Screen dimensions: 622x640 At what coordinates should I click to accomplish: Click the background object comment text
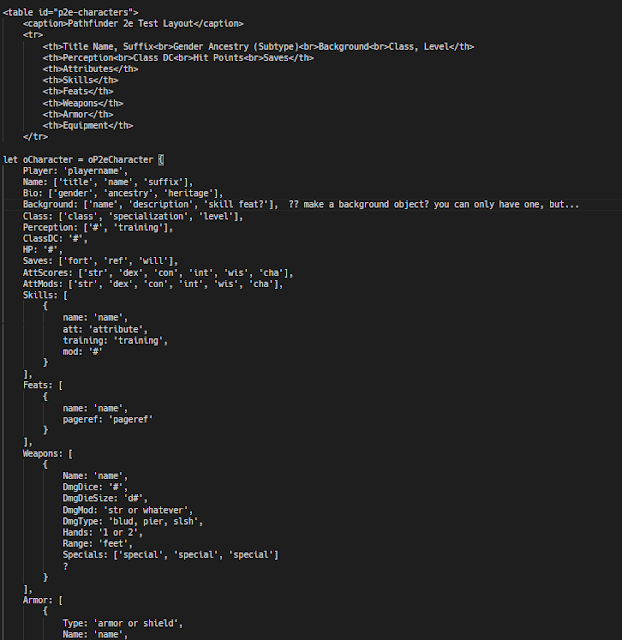(433, 204)
